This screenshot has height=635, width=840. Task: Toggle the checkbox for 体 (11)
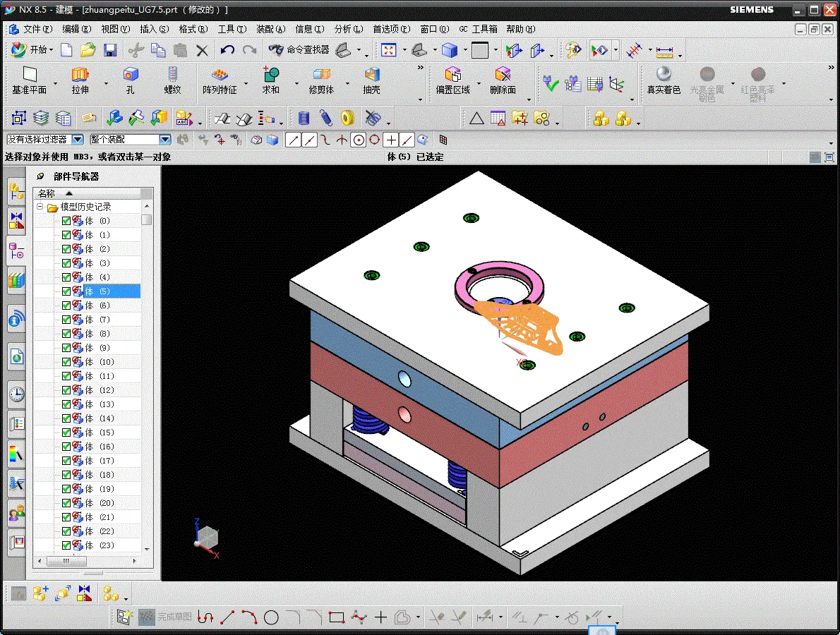tap(66, 376)
